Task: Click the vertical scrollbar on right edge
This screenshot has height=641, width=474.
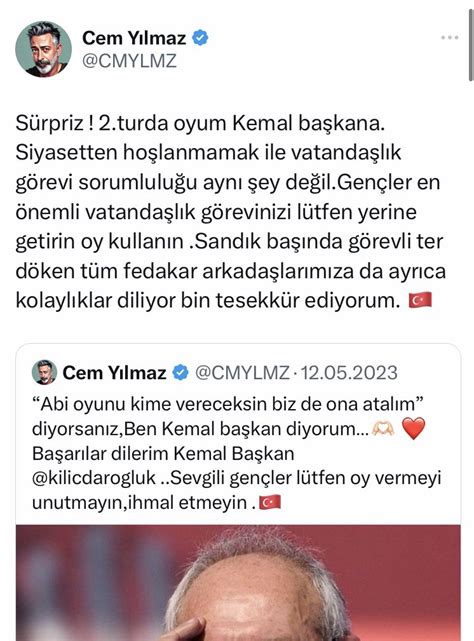Action: pyautogui.click(x=470, y=45)
